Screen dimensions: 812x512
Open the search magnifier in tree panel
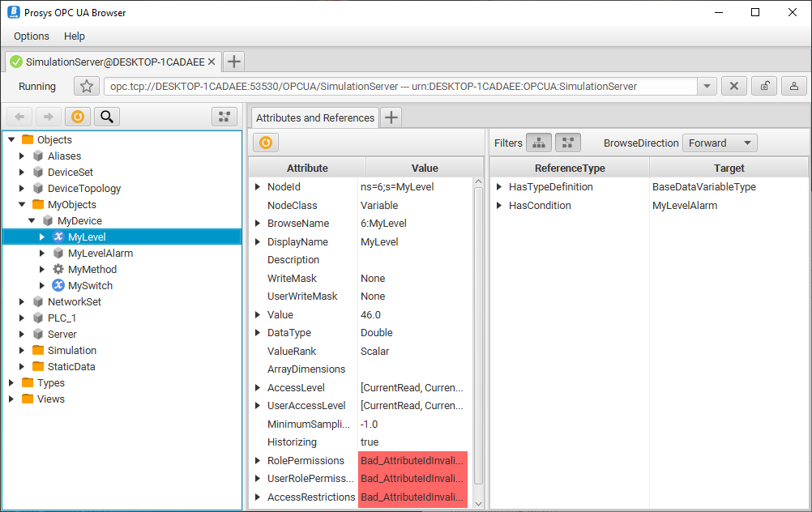click(x=106, y=117)
